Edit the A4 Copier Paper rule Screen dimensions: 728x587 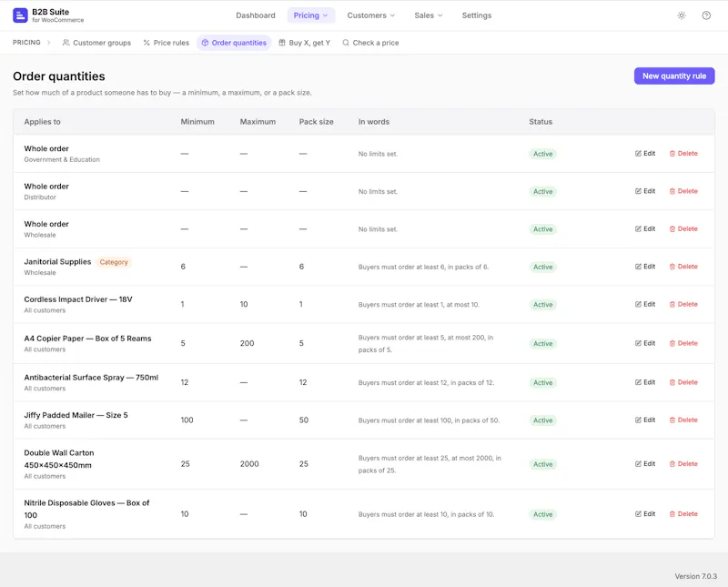point(645,343)
